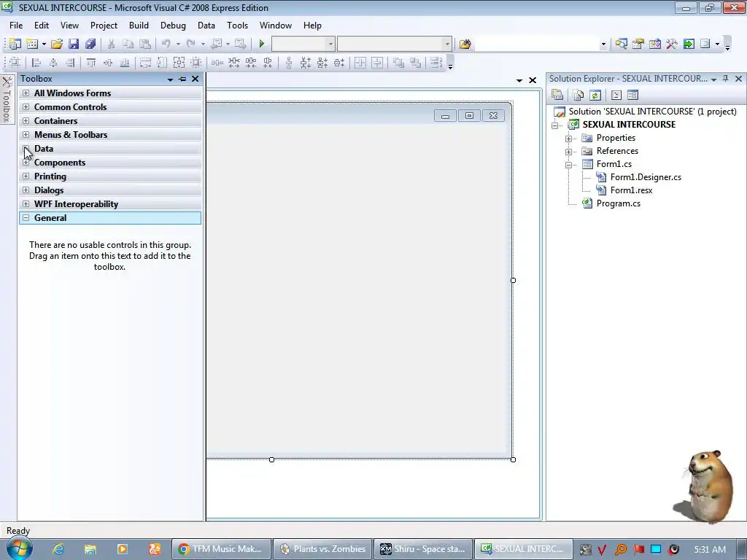Select Form1.Designer.cs in Solution Explorer
This screenshot has height=560, width=747.
[x=646, y=177]
